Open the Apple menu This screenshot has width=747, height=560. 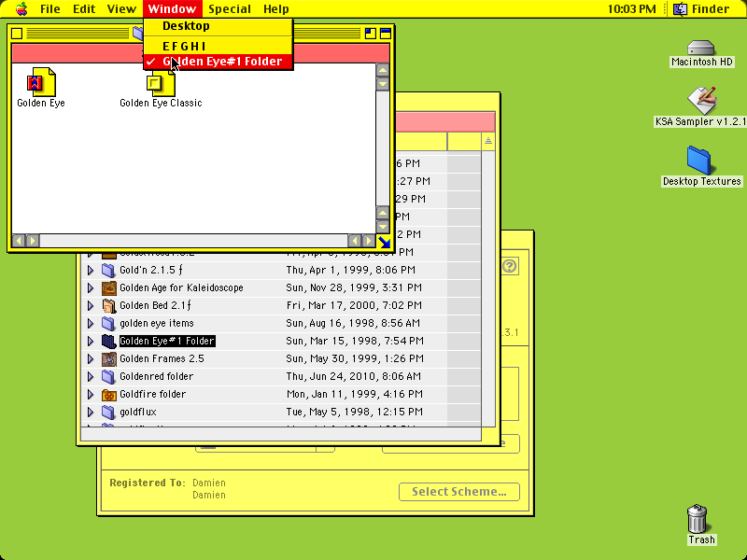click(21, 8)
